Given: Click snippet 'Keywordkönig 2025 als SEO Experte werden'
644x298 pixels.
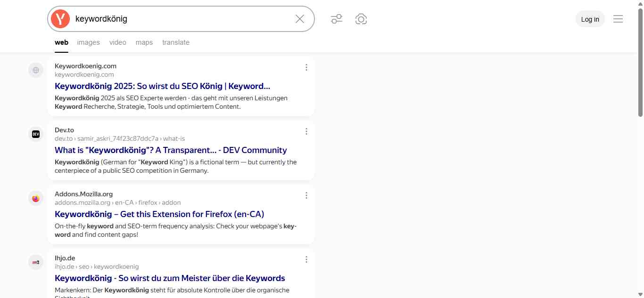Looking at the screenshot, I should click(171, 102).
